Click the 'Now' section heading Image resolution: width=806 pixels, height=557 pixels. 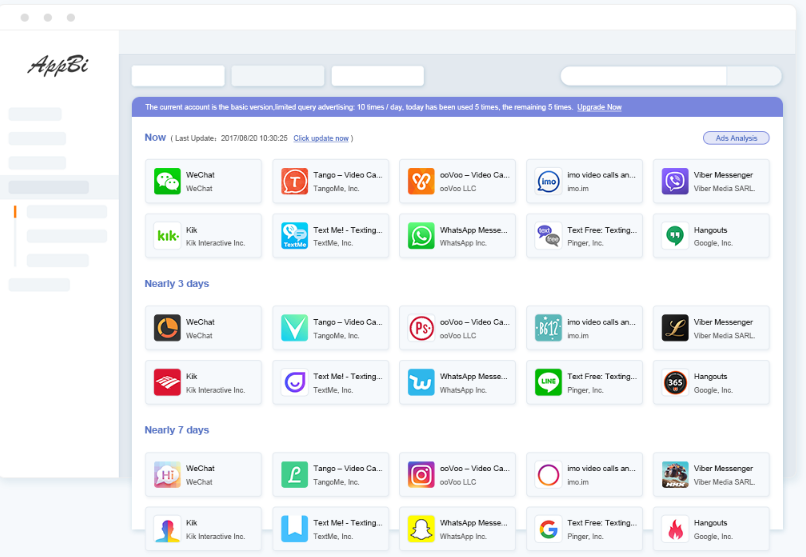(x=155, y=137)
